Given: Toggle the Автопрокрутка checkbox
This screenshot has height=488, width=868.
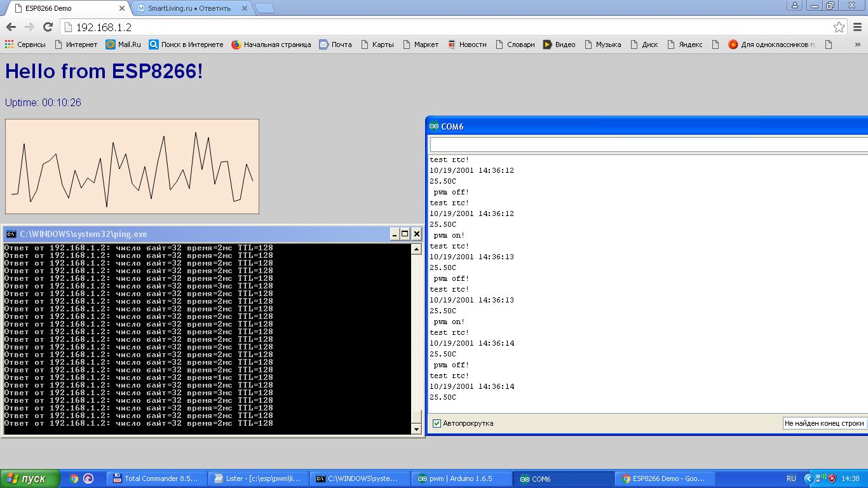Looking at the screenshot, I should pos(437,423).
